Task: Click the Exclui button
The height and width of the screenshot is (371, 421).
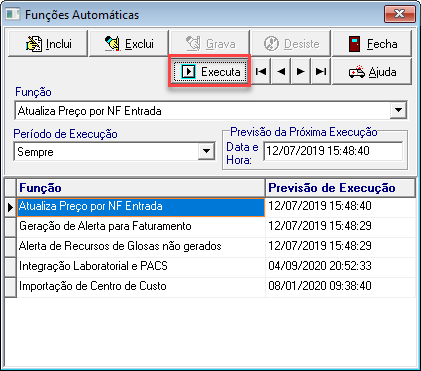Action: [x=129, y=43]
